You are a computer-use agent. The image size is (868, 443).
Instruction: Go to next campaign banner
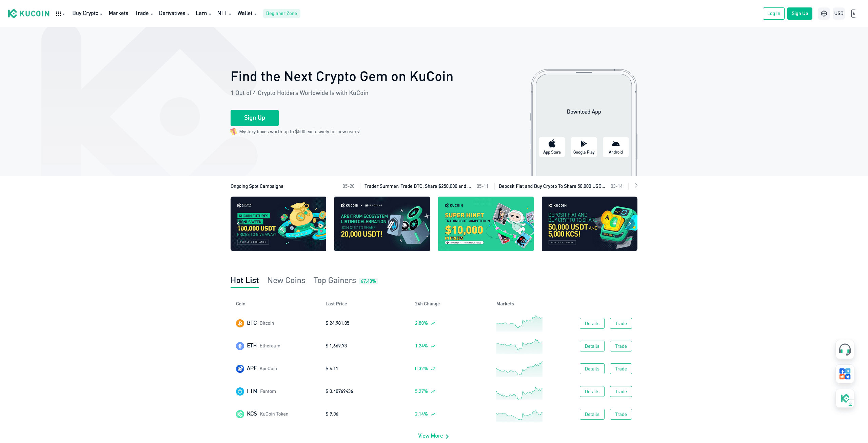coord(630,224)
